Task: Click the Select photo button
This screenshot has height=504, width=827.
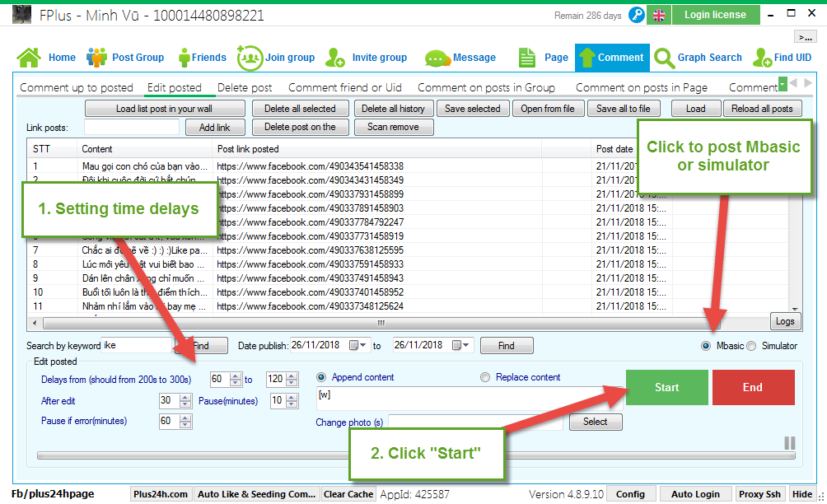Action: click(x=596, y=422)
